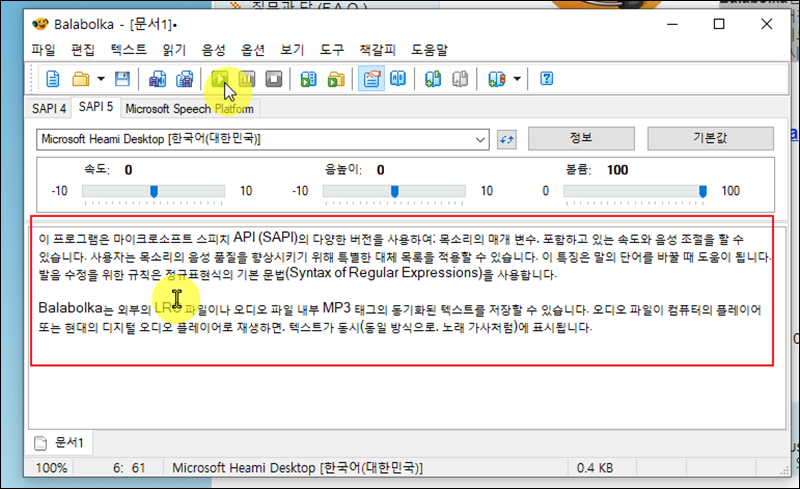Image resolution: width=800 pixels, height=489 pixels.
Task: Click the read clipboard aloud icon
Action: click(308, 79)
